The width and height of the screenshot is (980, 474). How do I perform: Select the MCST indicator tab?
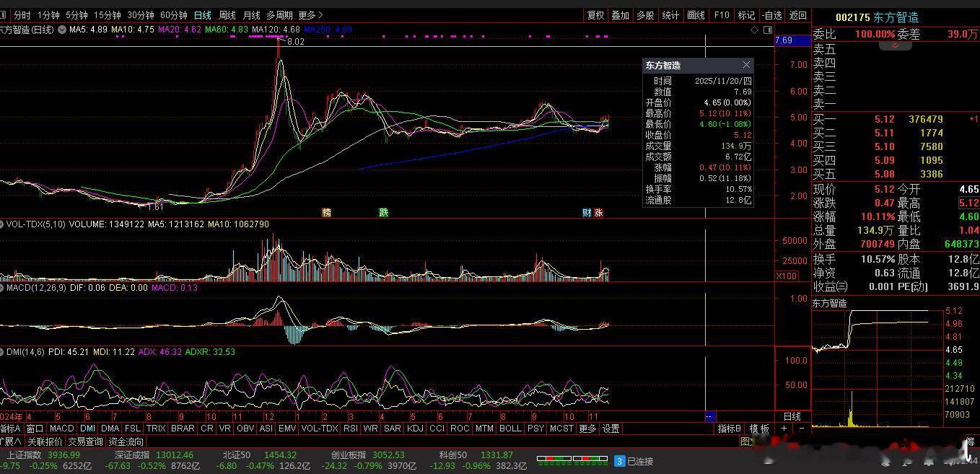point(561,428)
